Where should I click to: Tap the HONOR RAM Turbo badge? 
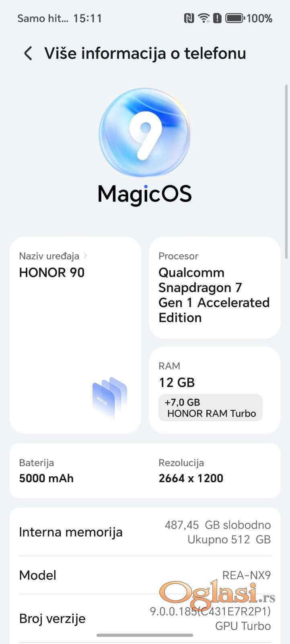pyautogui.click(x=210, y=408)
